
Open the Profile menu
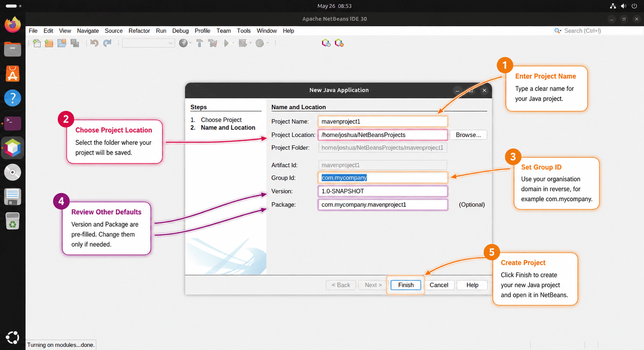click(202, 31)
